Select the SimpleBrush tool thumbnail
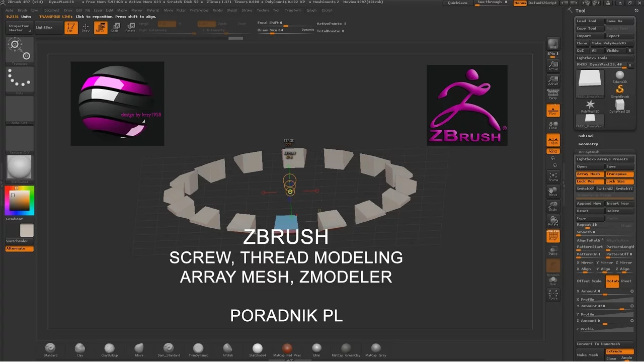This screenshot has height=362, width=644. point(619,92)
